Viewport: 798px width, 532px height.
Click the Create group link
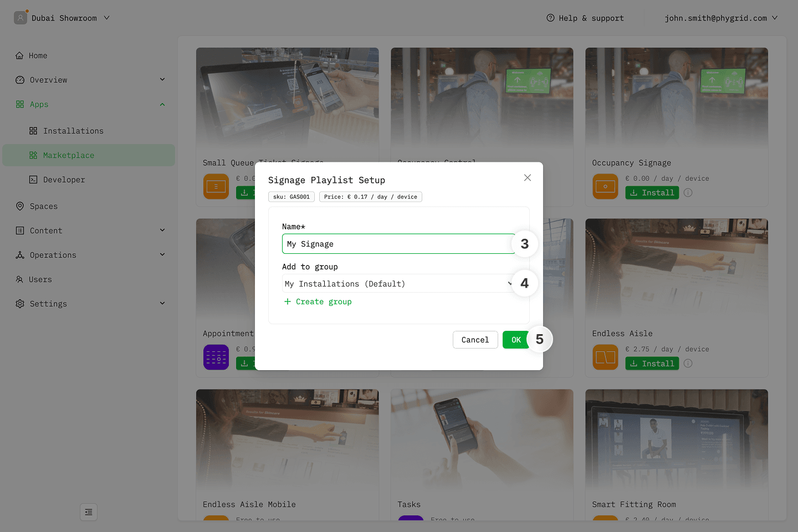323,302
